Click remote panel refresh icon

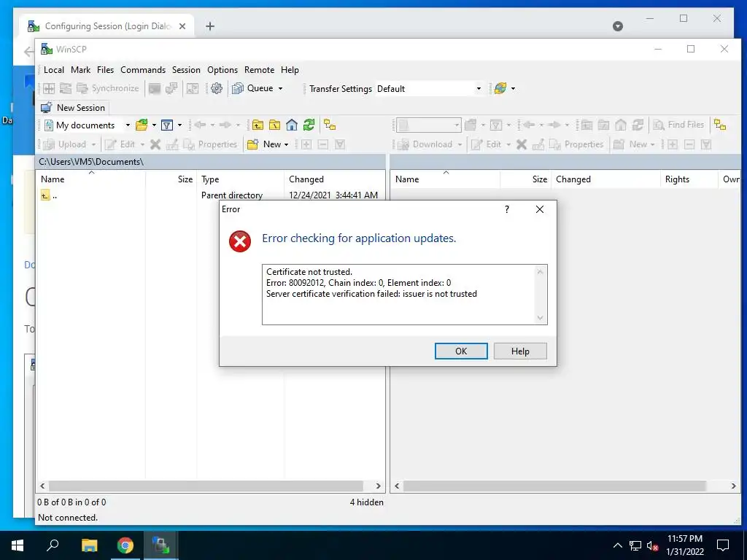638,125
